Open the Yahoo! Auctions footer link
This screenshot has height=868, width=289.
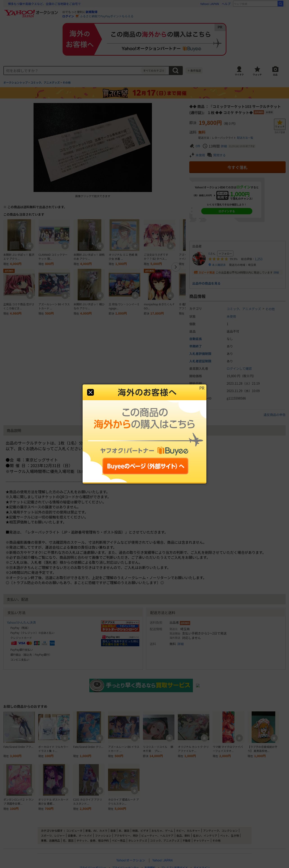pyautogui.click(x=131, y=860)
